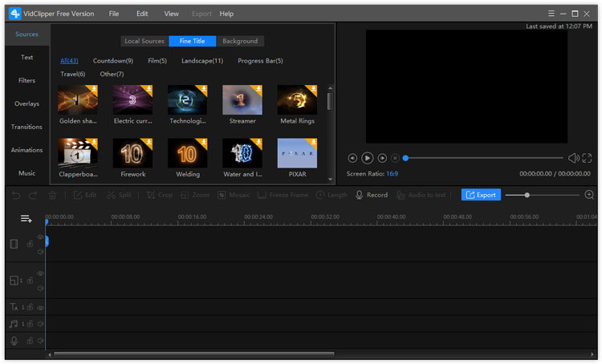Screen dimensions: 602x364
Task: Open the File menu
Action: click(114, 14)
